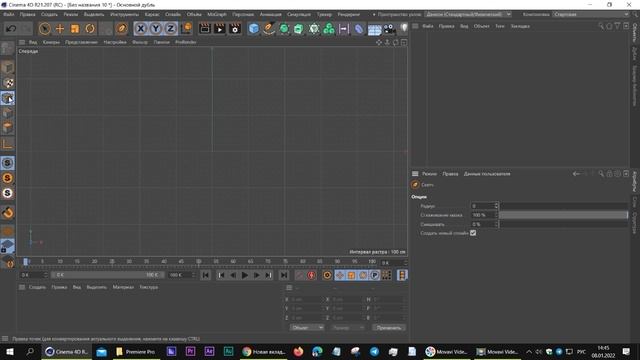Toggle first S snap icon in left palette

7,163
